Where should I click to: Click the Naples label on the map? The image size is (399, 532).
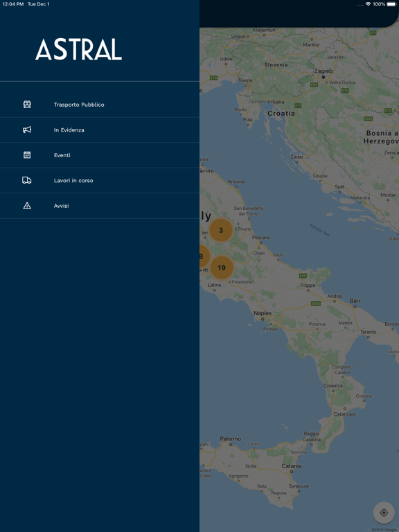(x=263, y=313)
